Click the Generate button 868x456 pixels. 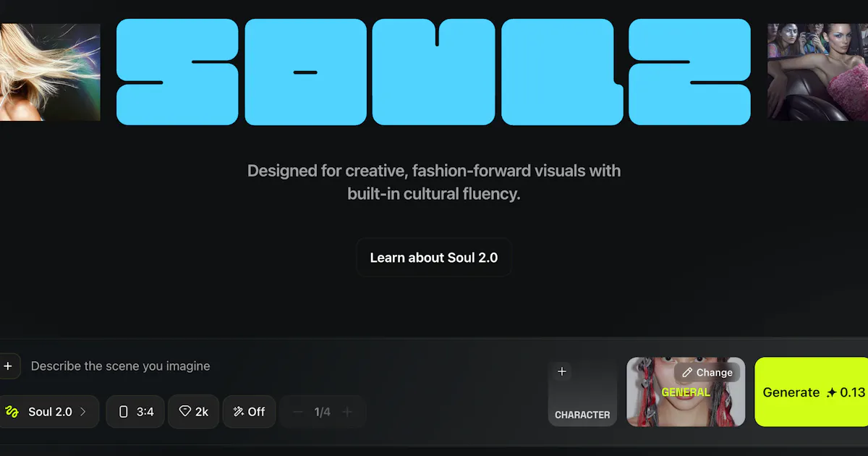[813, 392]
